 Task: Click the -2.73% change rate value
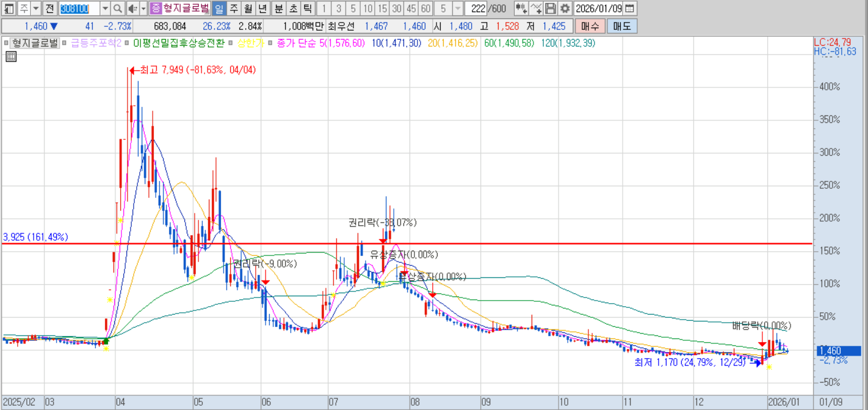pos(117,26)
